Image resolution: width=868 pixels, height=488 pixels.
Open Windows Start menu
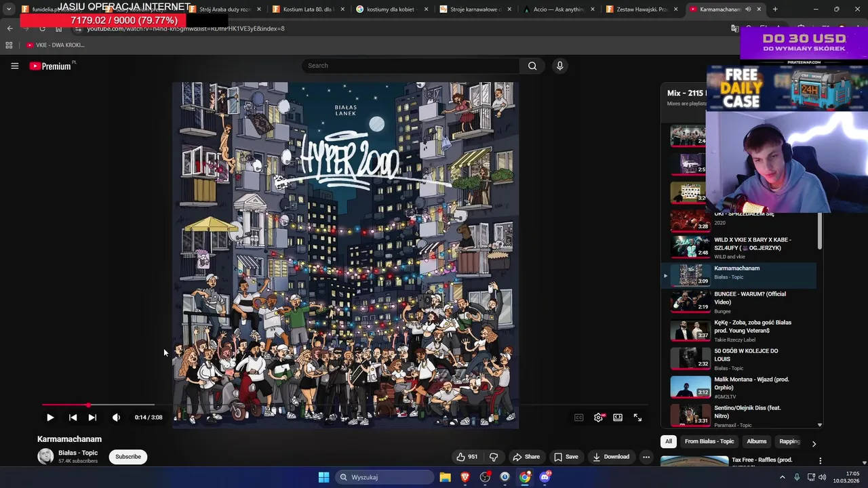tap(323, 477)
